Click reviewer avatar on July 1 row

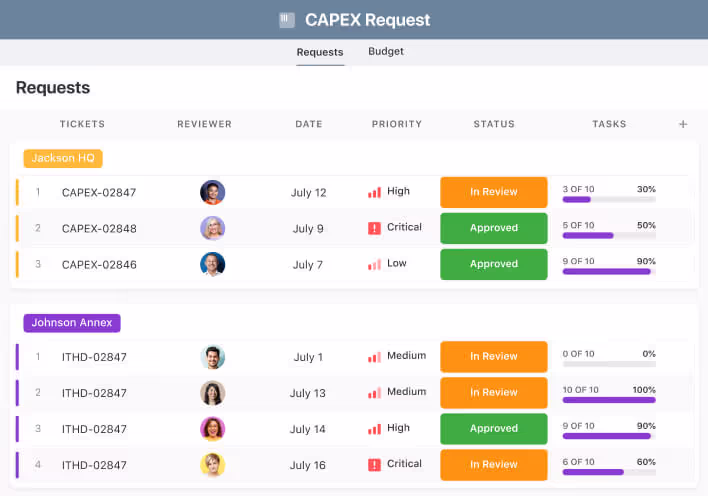[x=212, y=356]
